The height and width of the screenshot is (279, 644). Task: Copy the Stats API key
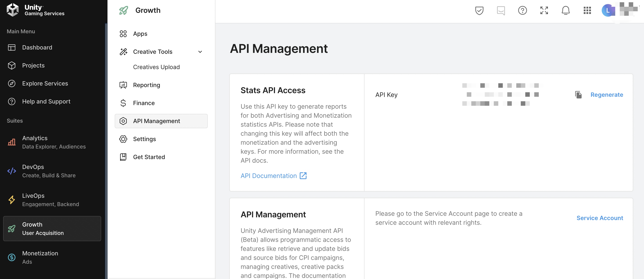pyautogui.click(x=578, y=95)
